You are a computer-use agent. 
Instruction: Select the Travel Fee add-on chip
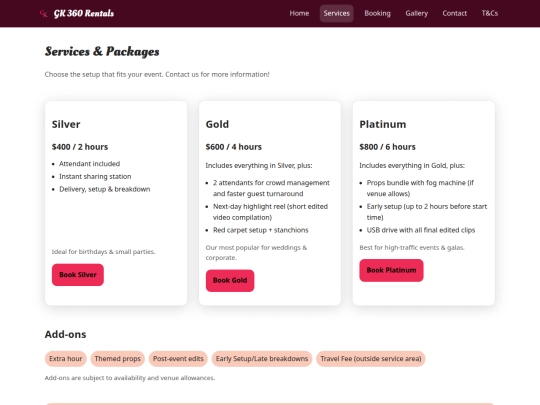pyautogui.click(x=371, y=359)
